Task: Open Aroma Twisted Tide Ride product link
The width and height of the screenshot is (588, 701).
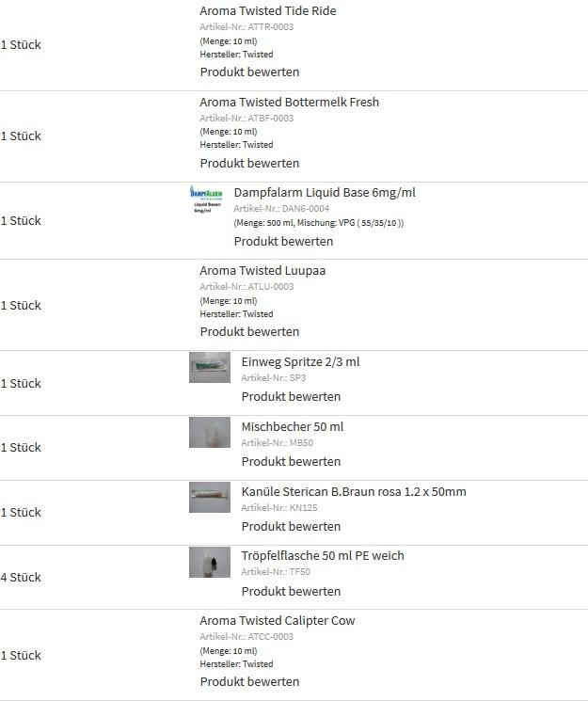Action: pos(268,10)
